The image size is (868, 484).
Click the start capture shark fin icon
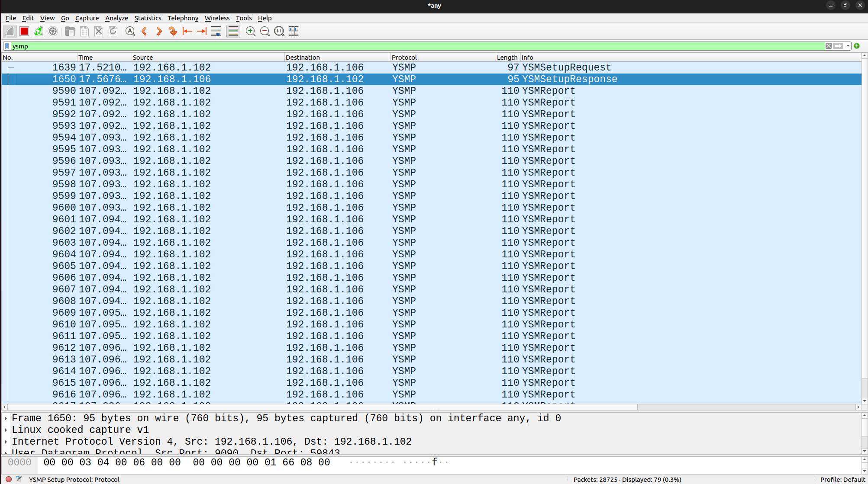(10, 31)
